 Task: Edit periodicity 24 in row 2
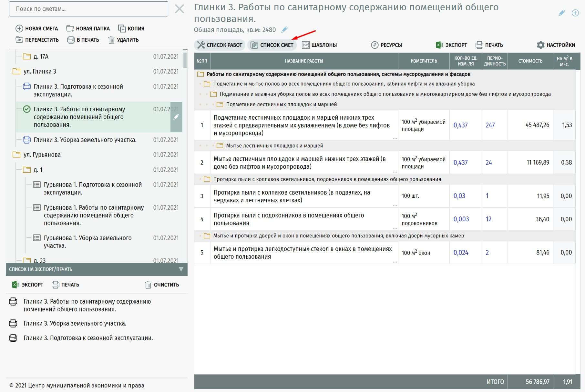click(x=489, y=163)
